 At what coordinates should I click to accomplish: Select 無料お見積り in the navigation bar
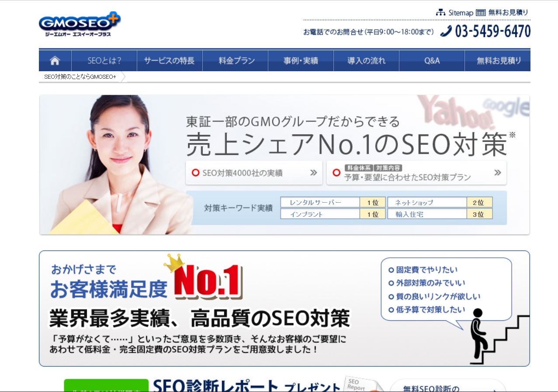tap(498, 61)
